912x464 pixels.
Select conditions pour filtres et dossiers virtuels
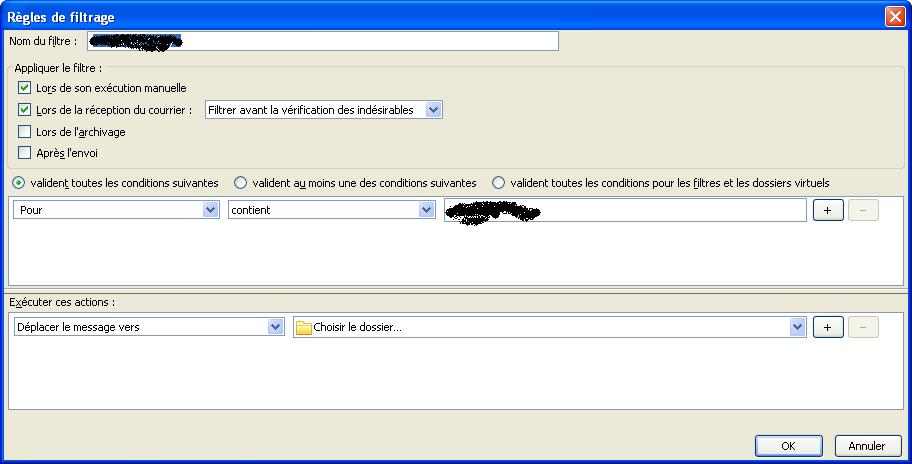(498, 183)
